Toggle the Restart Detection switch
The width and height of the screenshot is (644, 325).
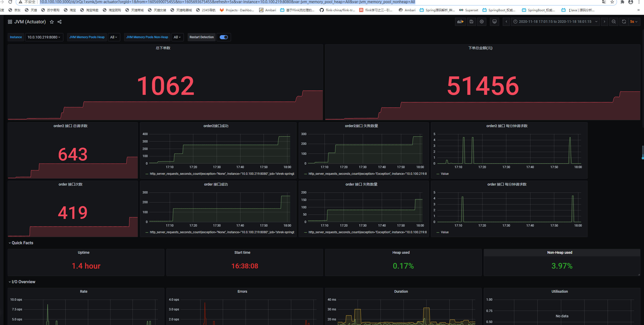[x=224, y=37]
